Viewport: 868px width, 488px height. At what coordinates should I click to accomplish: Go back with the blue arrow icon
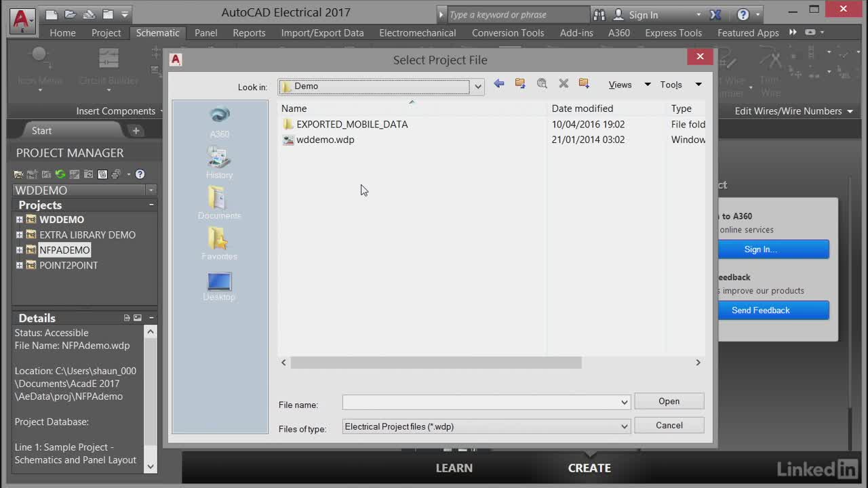point(499,83)
